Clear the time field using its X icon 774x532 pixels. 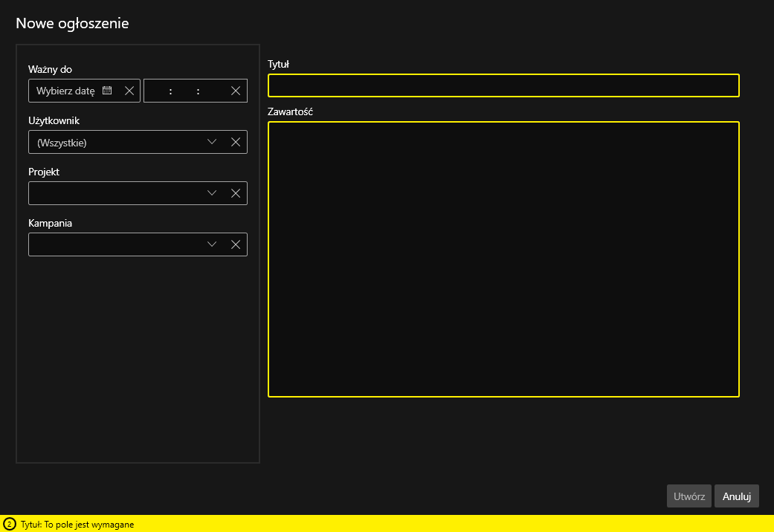click(236, 91)
